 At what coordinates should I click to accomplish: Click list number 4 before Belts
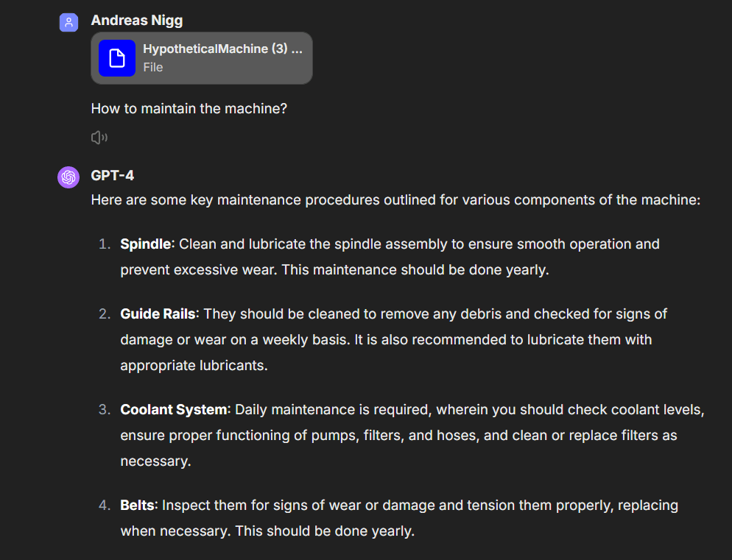[105, 506]
